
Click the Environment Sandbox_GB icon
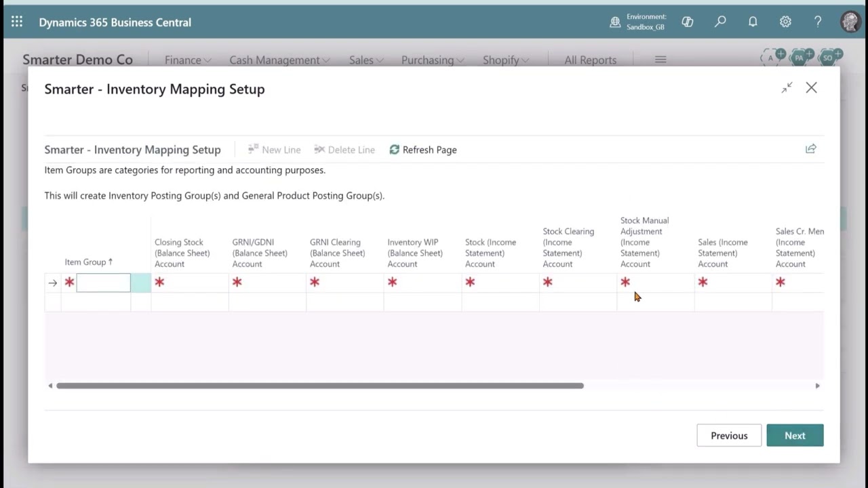(x=615, y=22)
